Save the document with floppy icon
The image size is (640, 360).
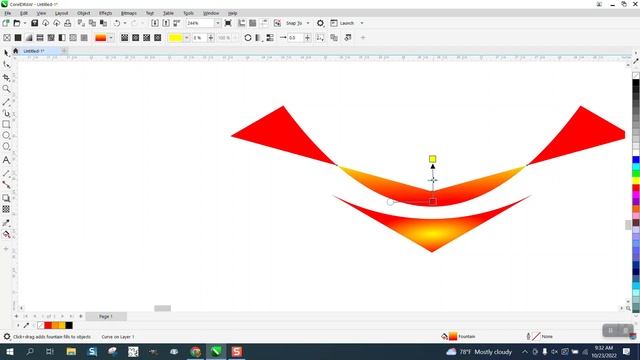[x=34, y=23]
